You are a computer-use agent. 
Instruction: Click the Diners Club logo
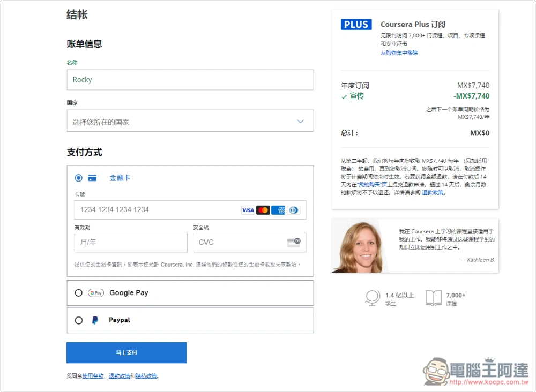pyautogui.click(x=294, y=210)
